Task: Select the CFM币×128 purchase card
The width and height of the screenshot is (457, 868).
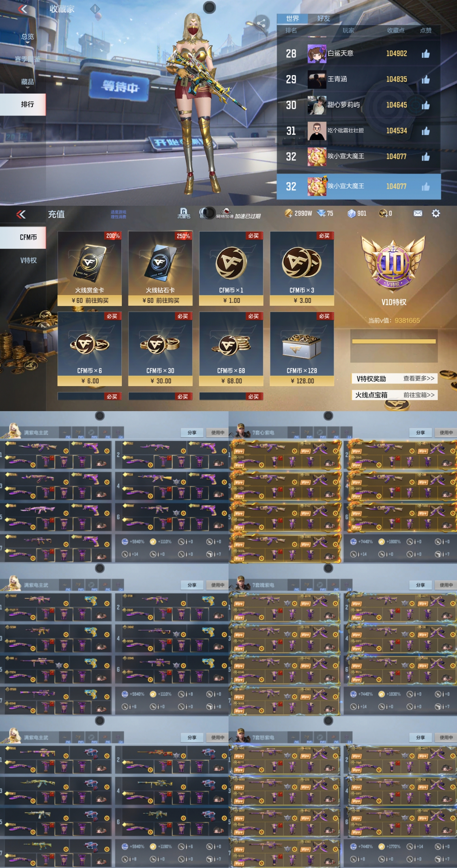Action: click(302, 349)
